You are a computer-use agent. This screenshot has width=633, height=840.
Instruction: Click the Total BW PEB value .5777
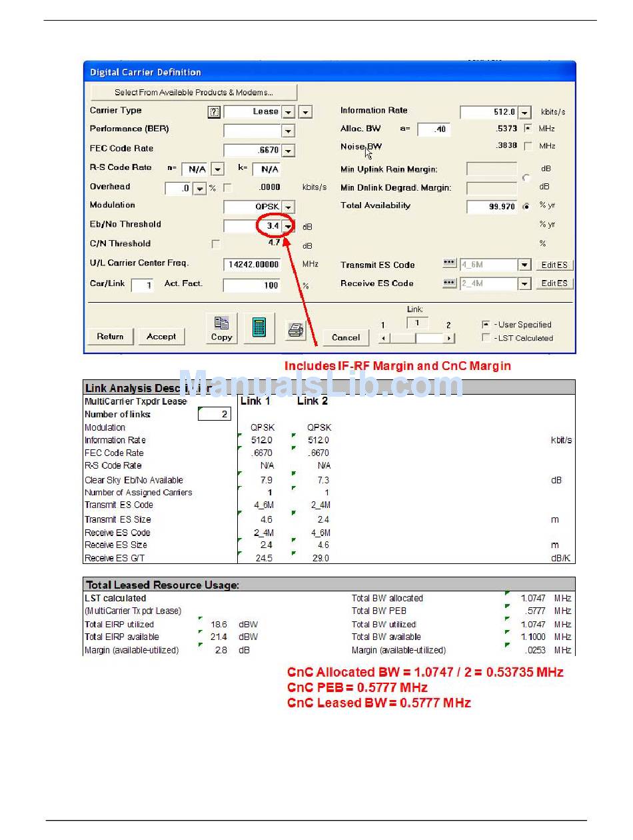click(x=536, y=611)
